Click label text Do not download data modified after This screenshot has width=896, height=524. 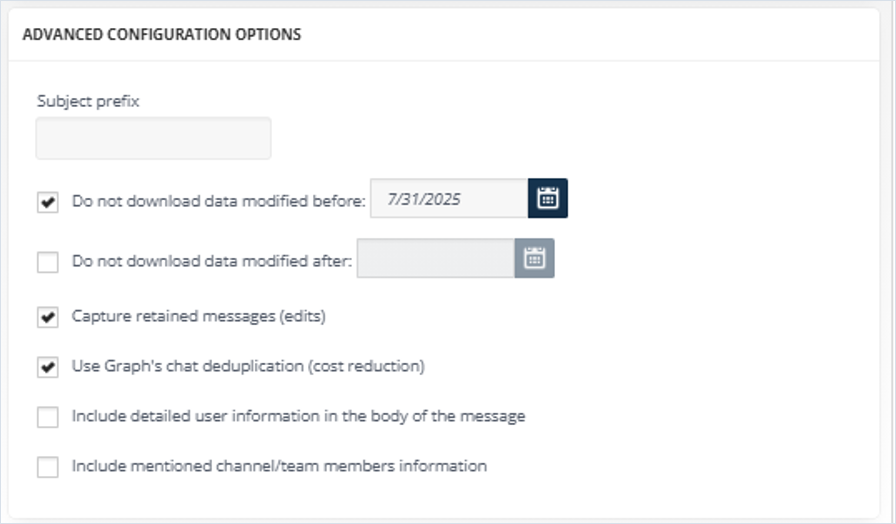(212, 261)
